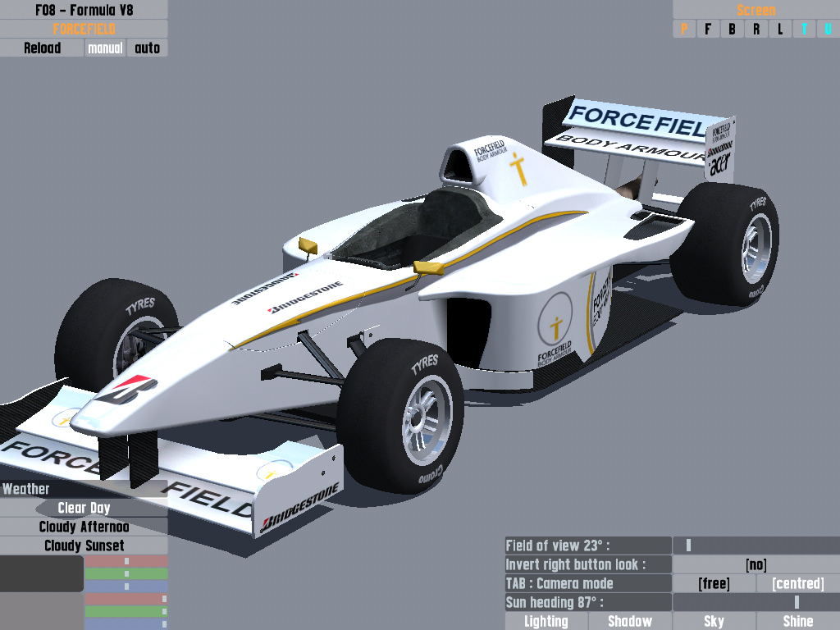Select the cyan T button
The image size is (840, 630).
click(804, 29)
